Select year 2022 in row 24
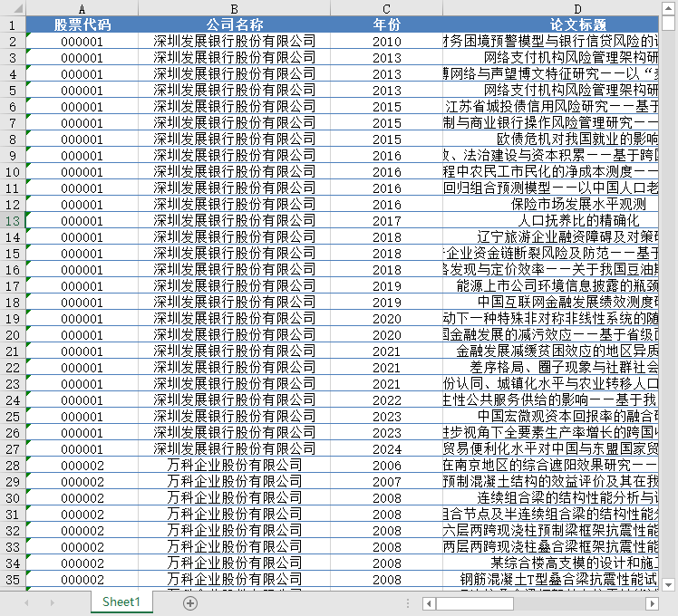Viewport: 678px width, 616px height. [386, 400]
